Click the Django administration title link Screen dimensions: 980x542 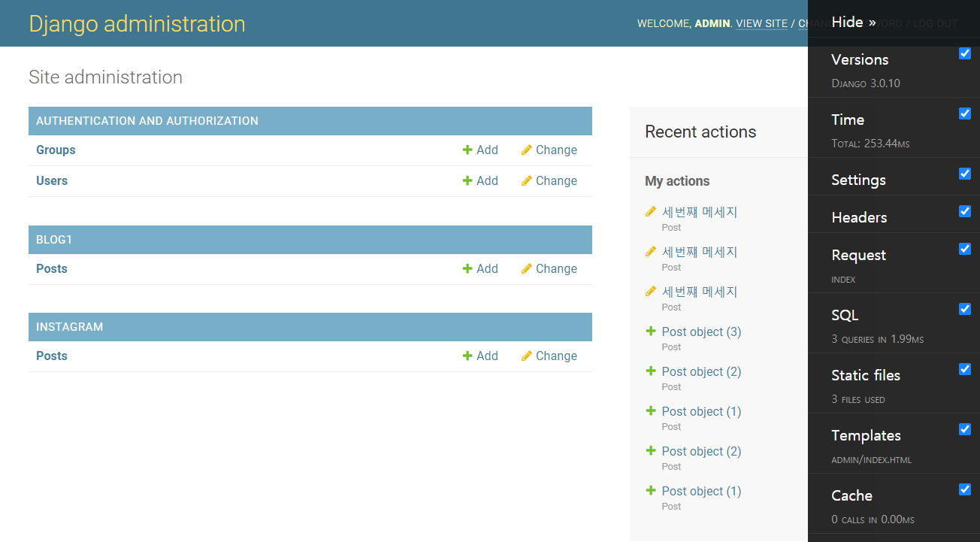137,23
